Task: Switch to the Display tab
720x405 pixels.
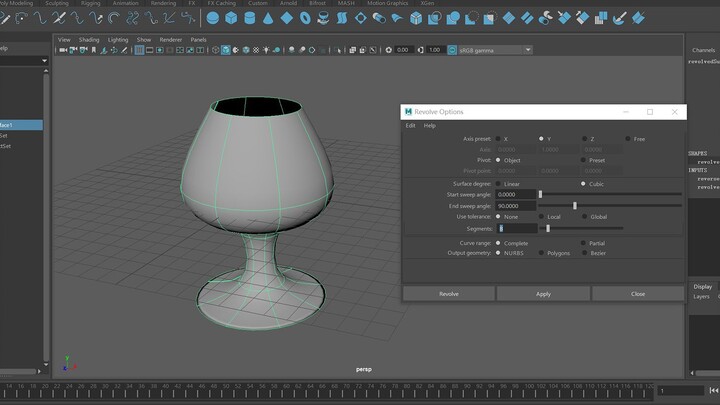Action: pyautogui.click(x=703, y=287)
